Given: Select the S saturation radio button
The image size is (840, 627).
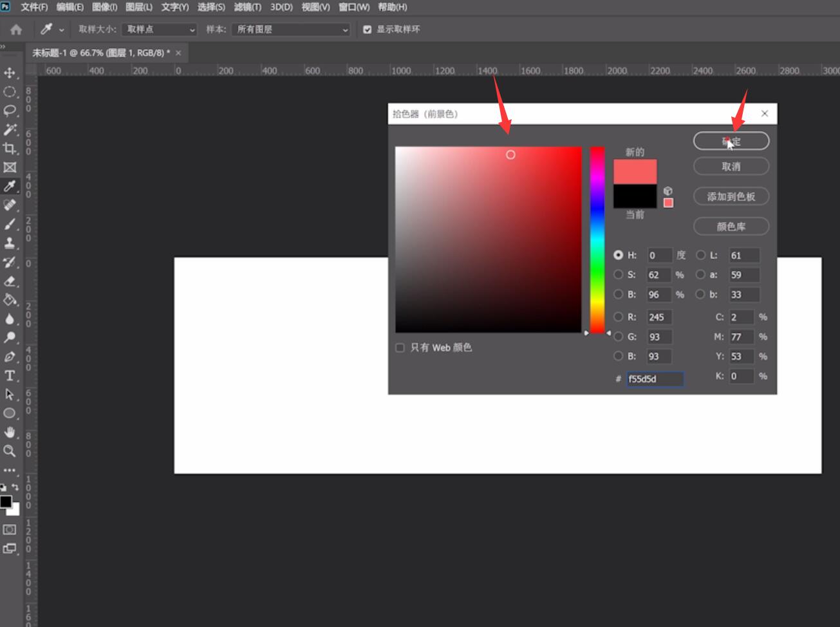Looking at the screenshot, I should pyautogui.click(x=618, y=275).
